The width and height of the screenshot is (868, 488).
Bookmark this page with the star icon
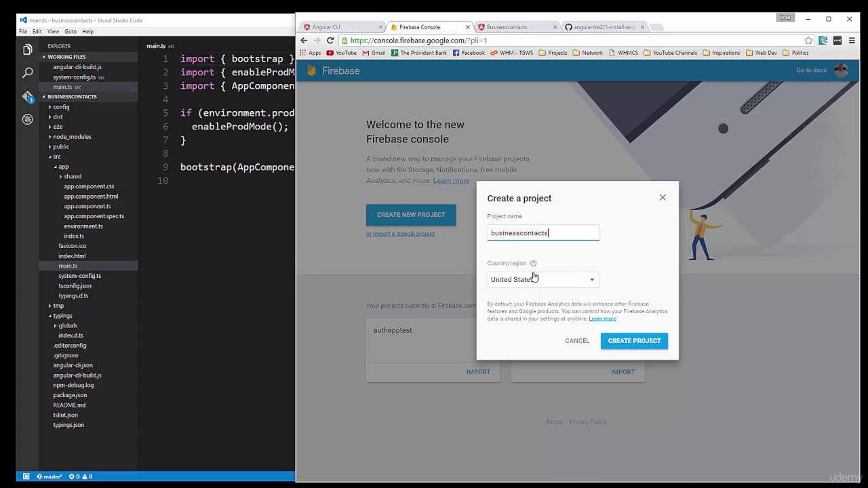coord(808,41)
